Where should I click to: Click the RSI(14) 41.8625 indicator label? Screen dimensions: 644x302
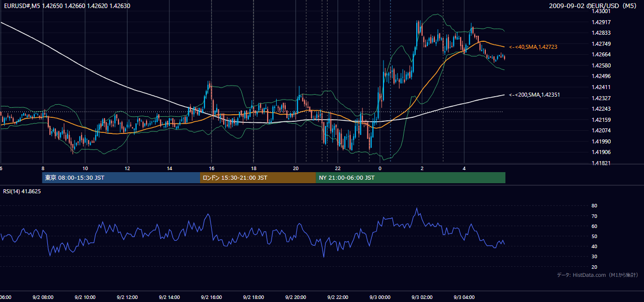coord(22,192)
